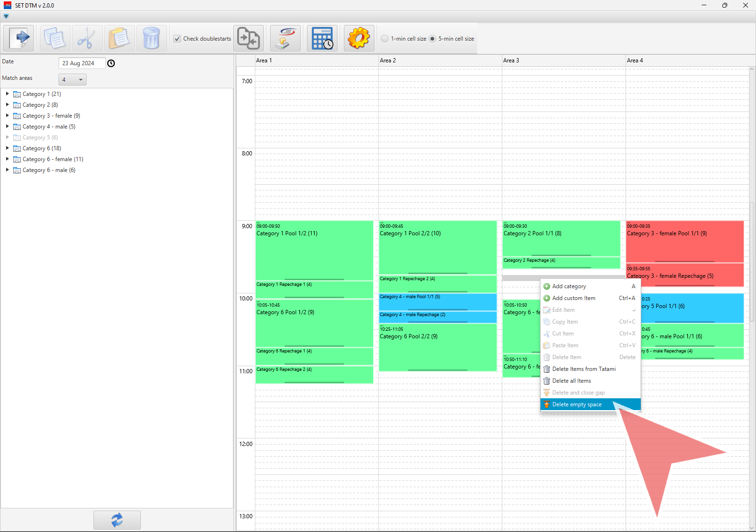Viewport: 756px width, 532px height.
Task: Click the date field showing 23 Aug 2024
Action: (81, 63)
